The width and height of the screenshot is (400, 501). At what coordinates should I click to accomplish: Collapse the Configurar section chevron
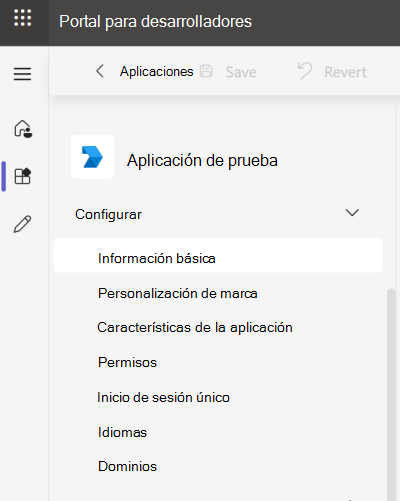click(x=352, y=212)
